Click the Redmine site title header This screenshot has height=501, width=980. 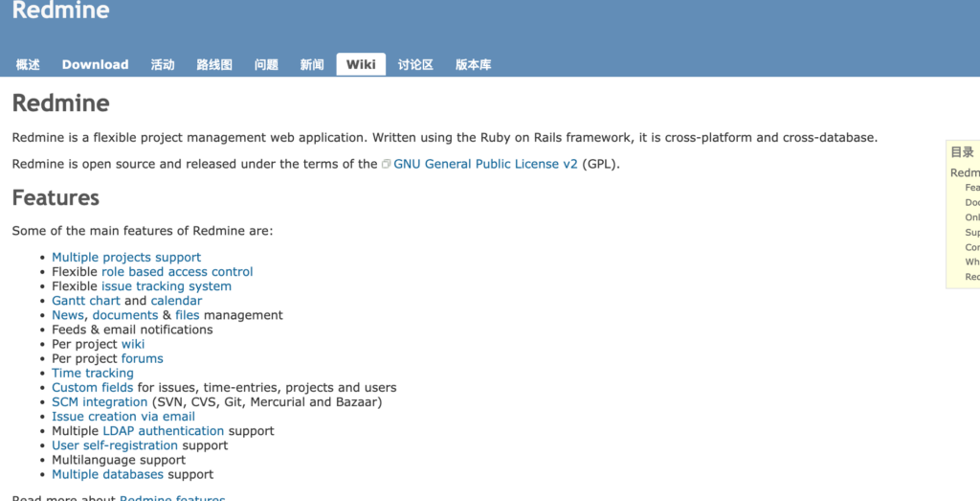[60, 11]
